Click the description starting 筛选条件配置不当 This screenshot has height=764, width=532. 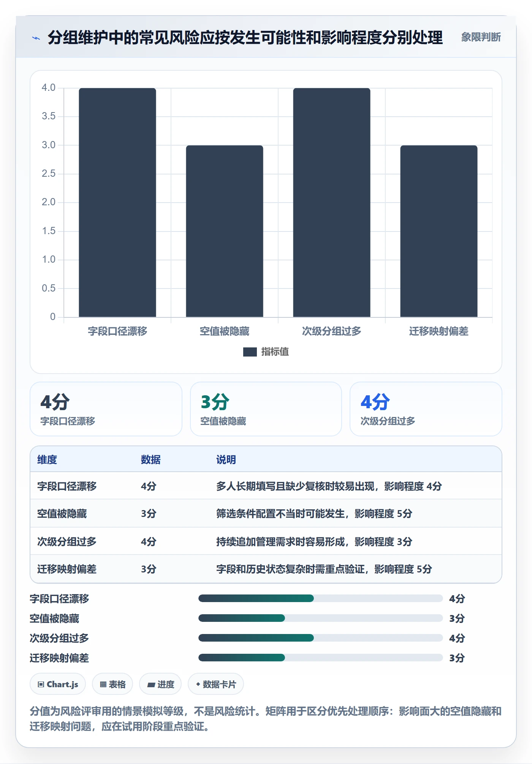[314, 514]
